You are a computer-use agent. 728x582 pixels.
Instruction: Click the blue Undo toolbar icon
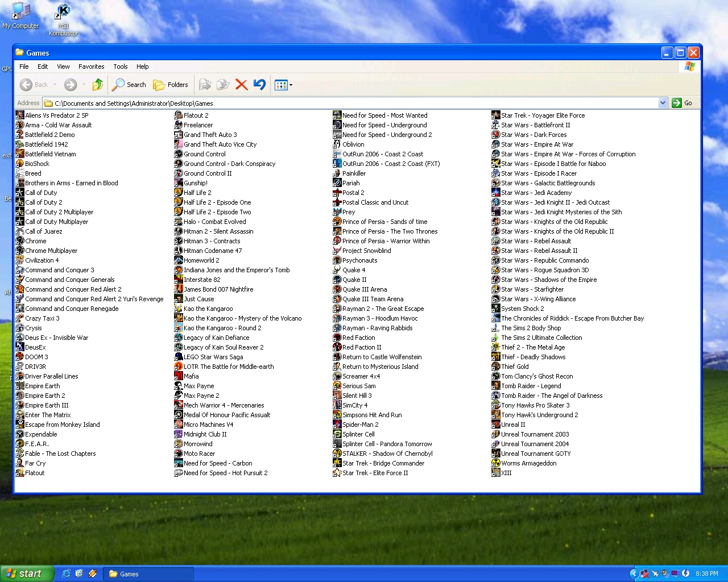click(259, 85)
